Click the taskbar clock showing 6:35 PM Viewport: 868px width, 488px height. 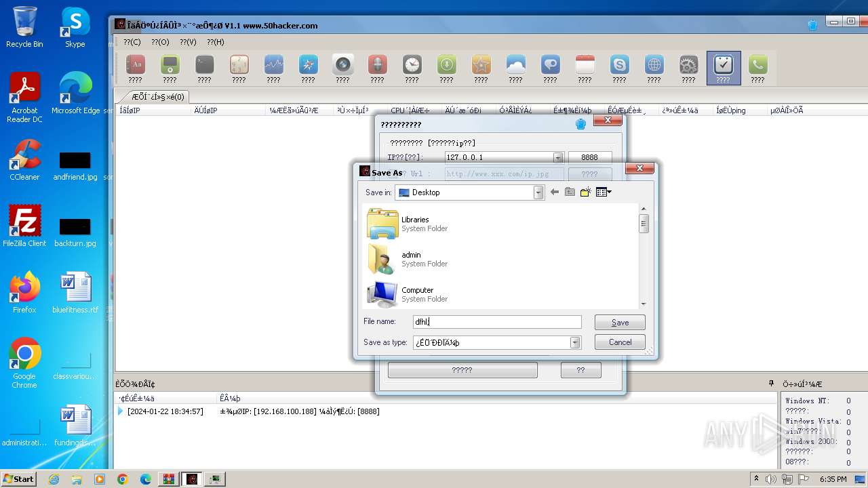coord(833,479)
